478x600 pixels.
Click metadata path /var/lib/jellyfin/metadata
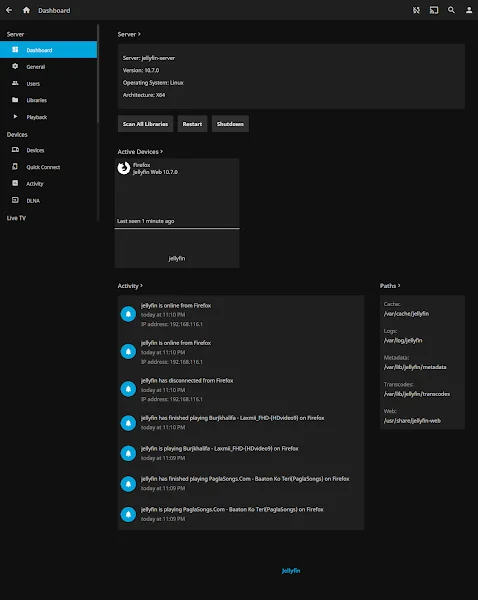[x=415, y=367]
